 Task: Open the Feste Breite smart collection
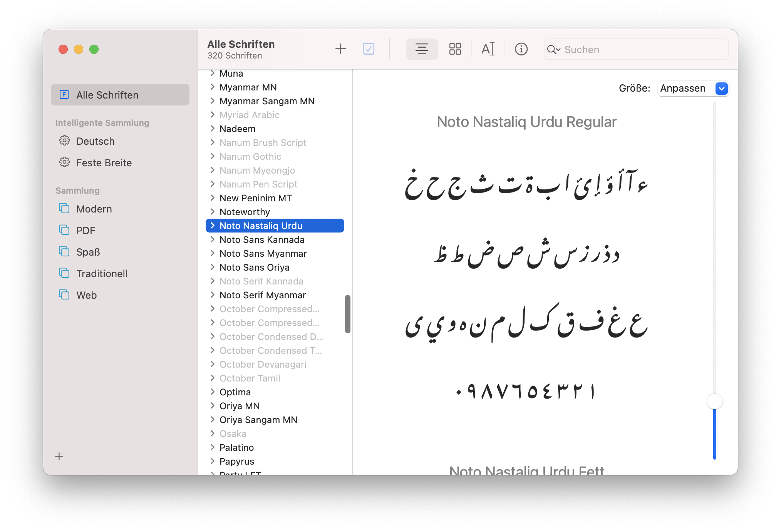(104, 163)
